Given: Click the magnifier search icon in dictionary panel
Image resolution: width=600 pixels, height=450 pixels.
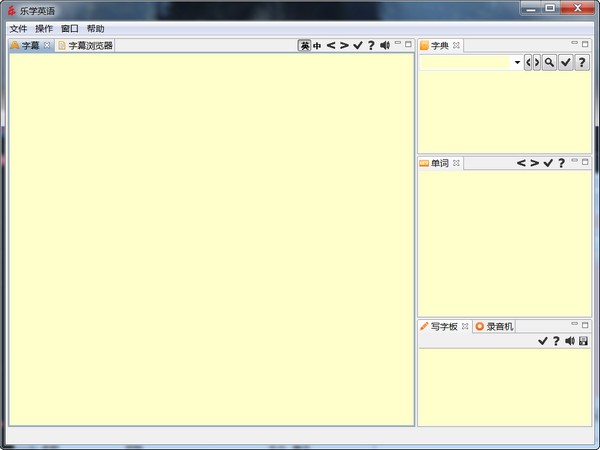Looking at the screenshot, I should coord(549,62).
